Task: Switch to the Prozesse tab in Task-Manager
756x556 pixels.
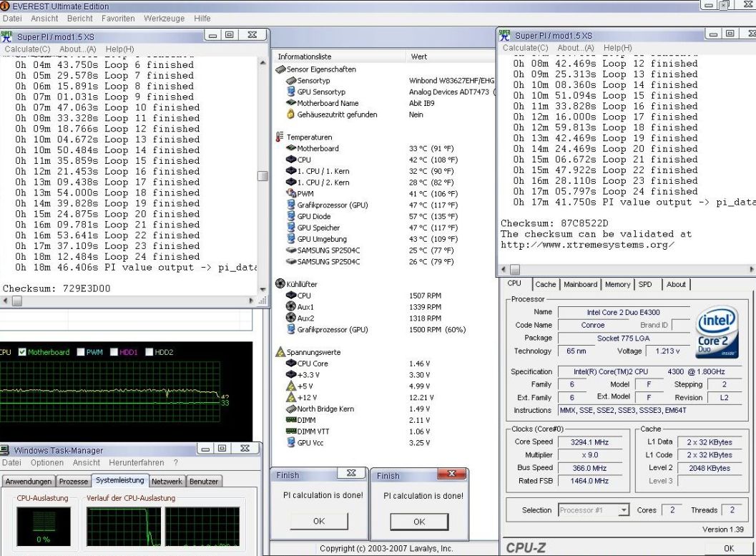Action: coord(74,482)
